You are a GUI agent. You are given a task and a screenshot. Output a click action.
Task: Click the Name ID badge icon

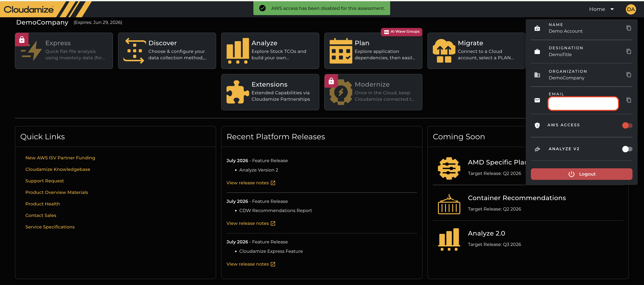tap(537, 28)
